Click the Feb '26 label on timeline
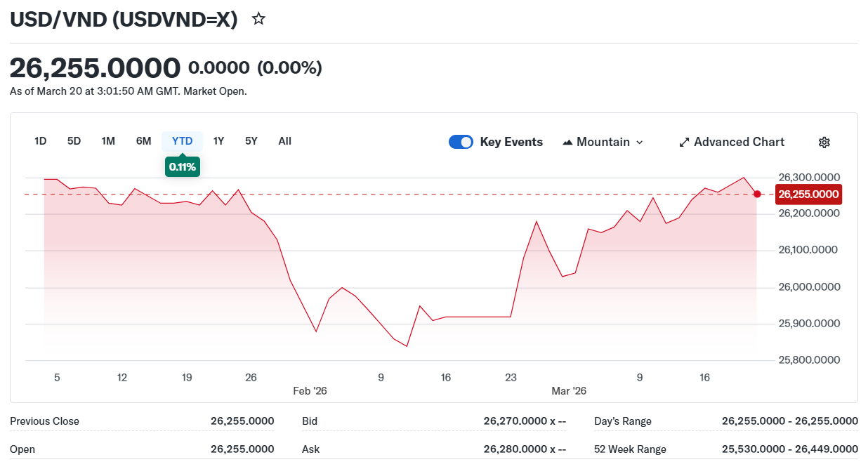 click(x=310, y=391)
